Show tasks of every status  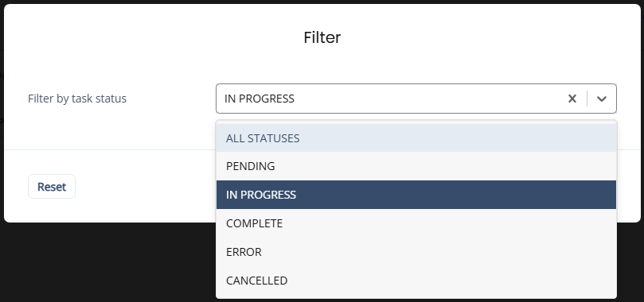(416, 138)
